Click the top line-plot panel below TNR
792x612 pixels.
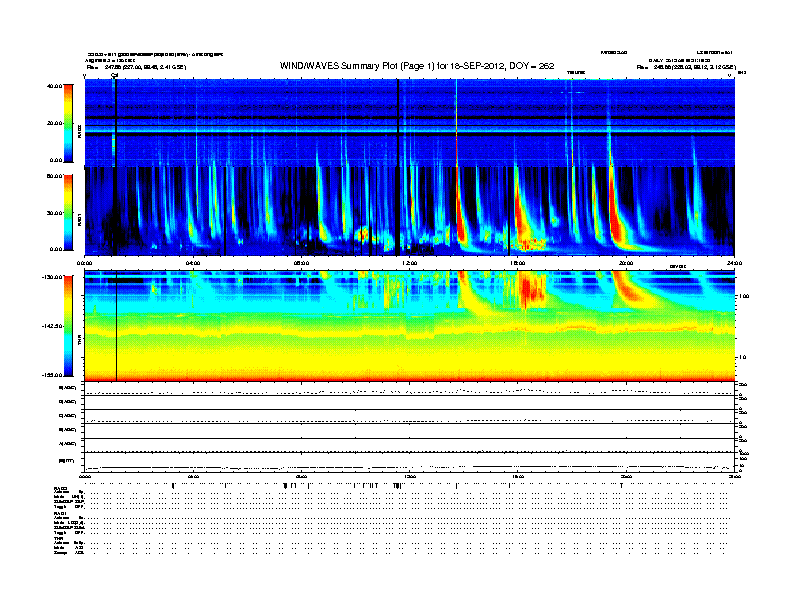(x=410, y=389)
